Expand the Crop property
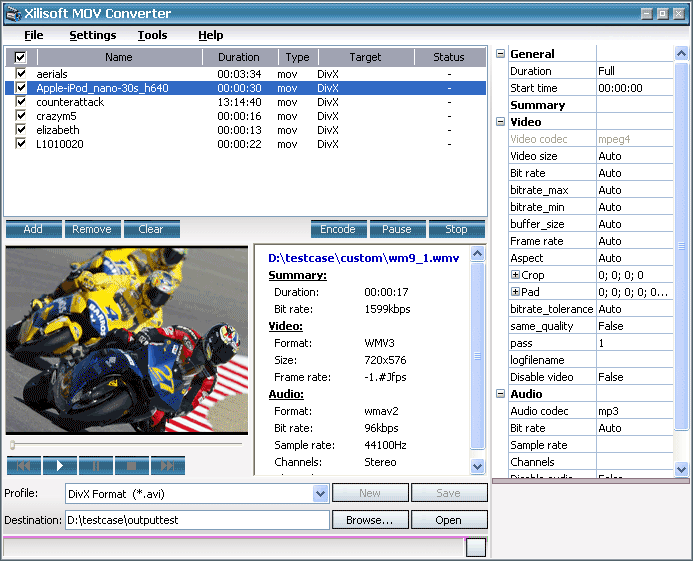This screenshot has width=693, height=561. [x=515, y=275]
